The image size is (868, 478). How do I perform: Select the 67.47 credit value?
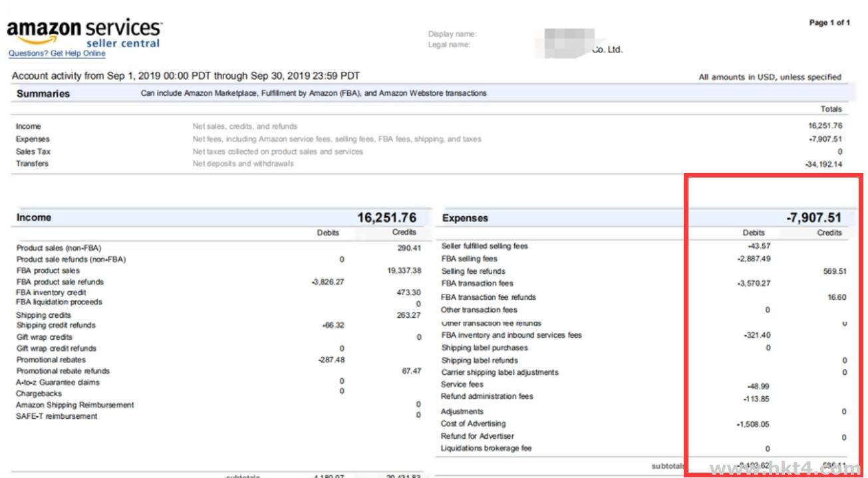(x=411, y=371)
